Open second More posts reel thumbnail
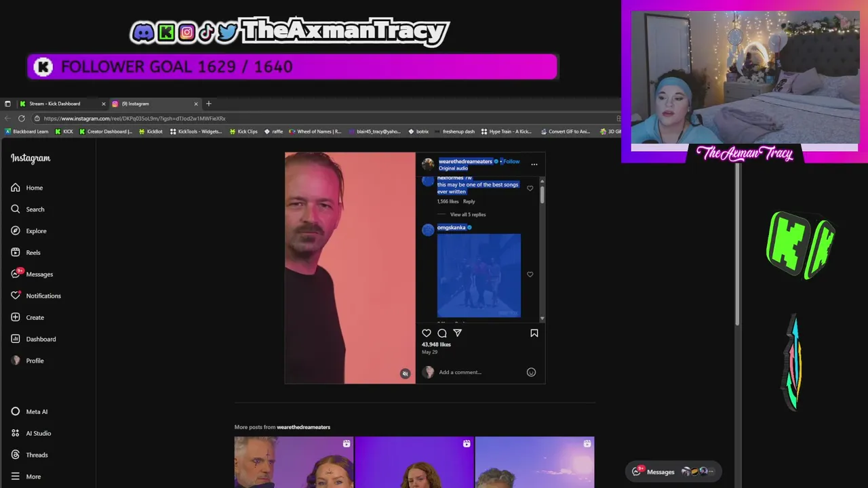This screenshot has width=868, height=488. pos(414,462)
